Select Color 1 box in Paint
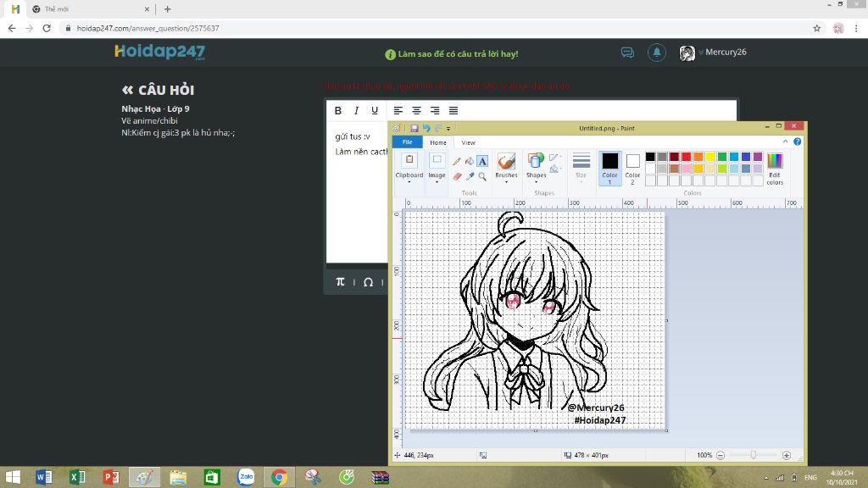Viewport: 868px width, 488px height. [x=609, y=169]
